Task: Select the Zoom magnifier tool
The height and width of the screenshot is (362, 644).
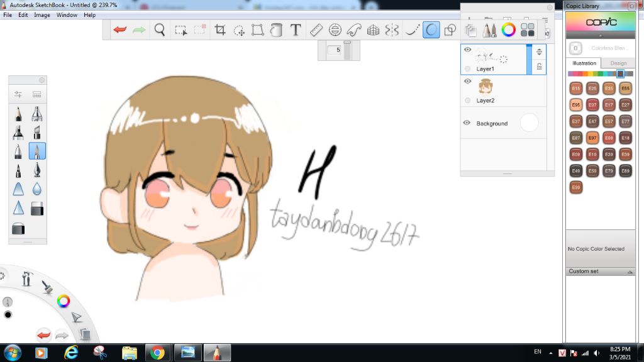Action: click(160, 30)
